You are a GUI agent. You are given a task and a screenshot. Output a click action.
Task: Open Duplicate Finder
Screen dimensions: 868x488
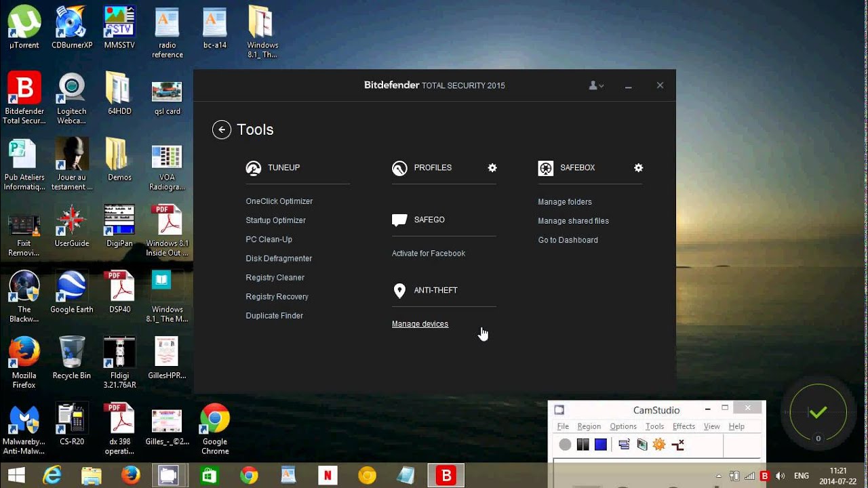[275, 315]
